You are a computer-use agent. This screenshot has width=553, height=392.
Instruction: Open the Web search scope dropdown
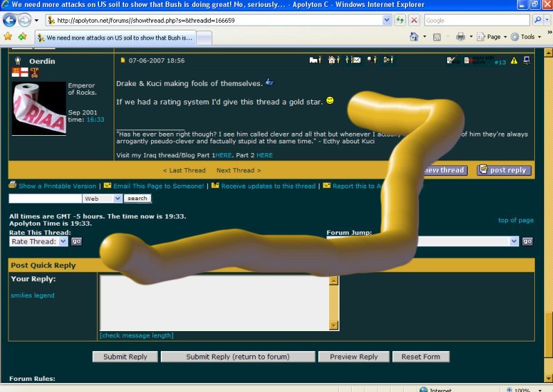pos(117,198)
